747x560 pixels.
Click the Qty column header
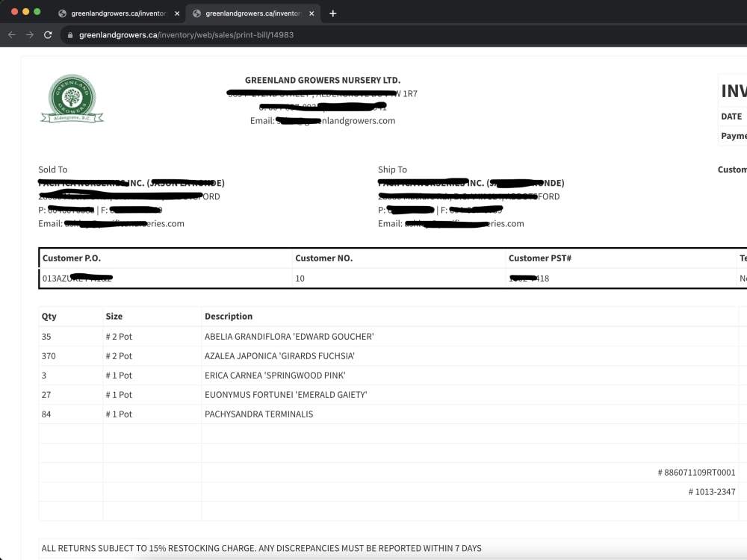pyautogui.click(x=49, y=316)
